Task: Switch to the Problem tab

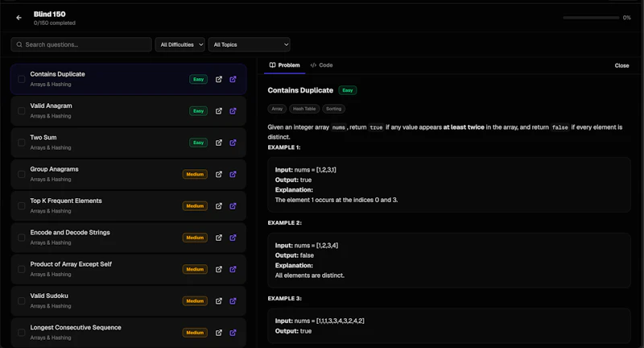Action: (x=285, y=65)
